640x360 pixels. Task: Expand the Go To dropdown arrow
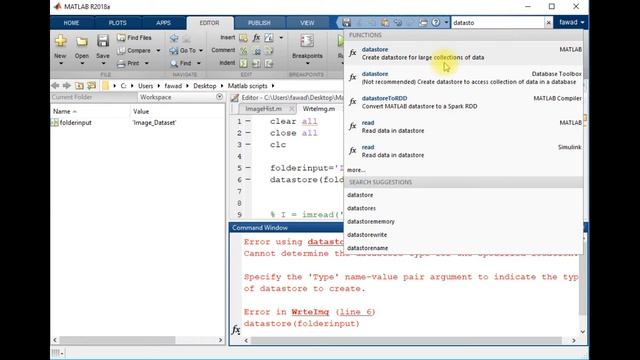[201, 51]
